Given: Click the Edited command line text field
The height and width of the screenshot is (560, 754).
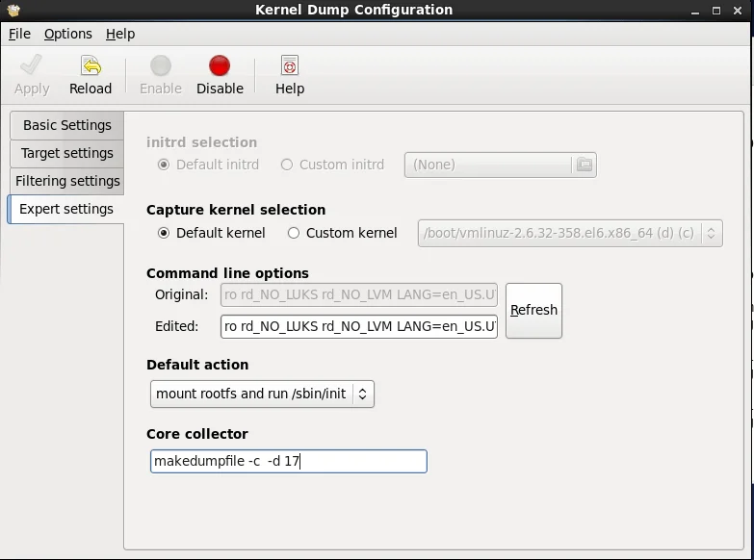Looking at the screenshot, I should coord(358,326).
